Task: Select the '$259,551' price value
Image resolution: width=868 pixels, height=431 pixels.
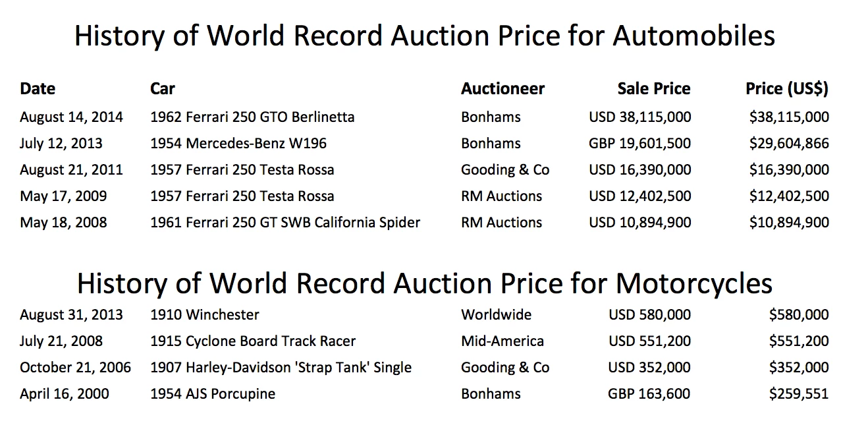Action: [x=798, y=394]
